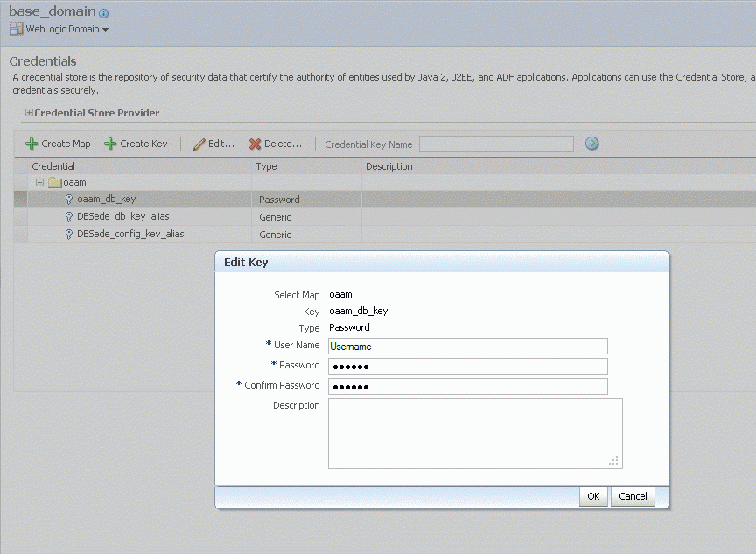Select the oaam folder icon
Image resolution: width=756 pixels, height=554 pixels.
55,182
